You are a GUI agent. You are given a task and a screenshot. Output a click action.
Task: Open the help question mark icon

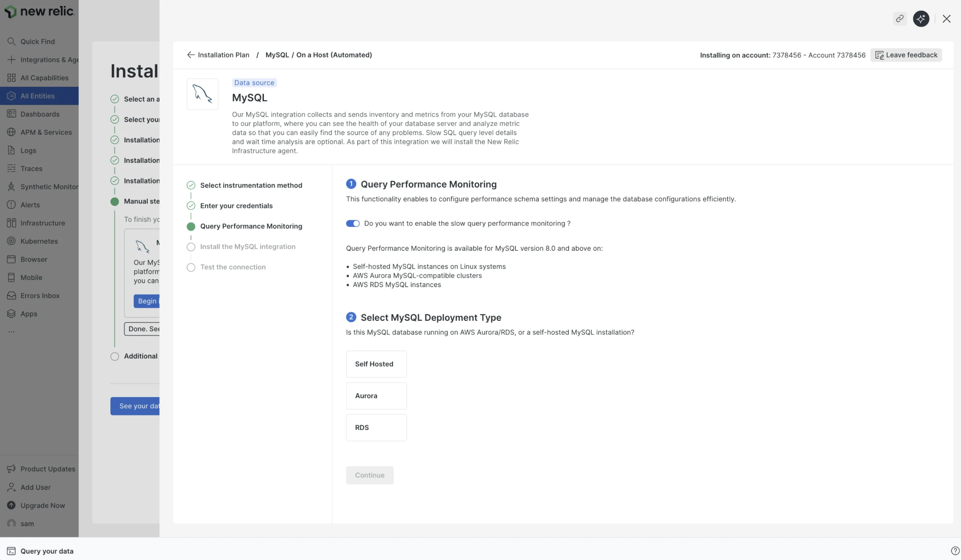[x=955, y=551]
